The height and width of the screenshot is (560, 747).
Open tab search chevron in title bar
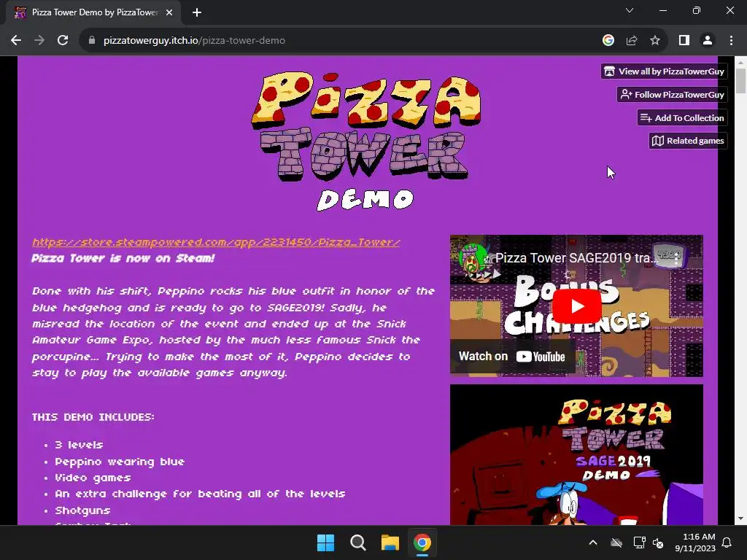coord(630,10)
